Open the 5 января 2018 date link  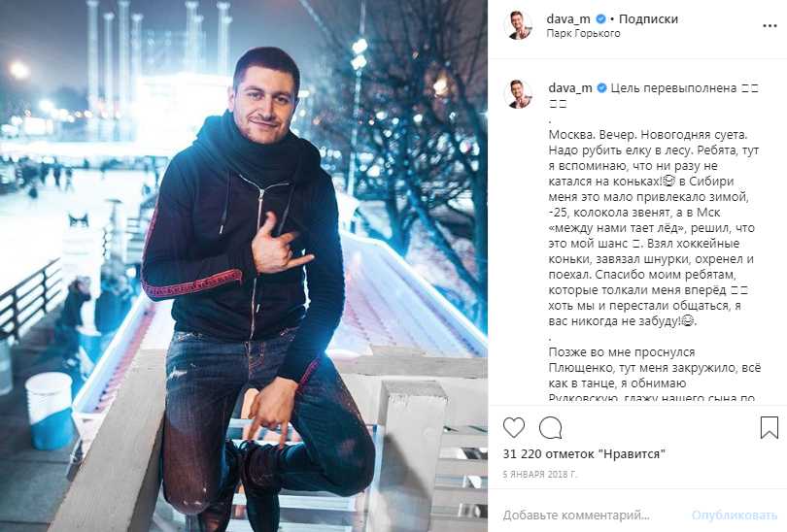[x=540, y=474]
